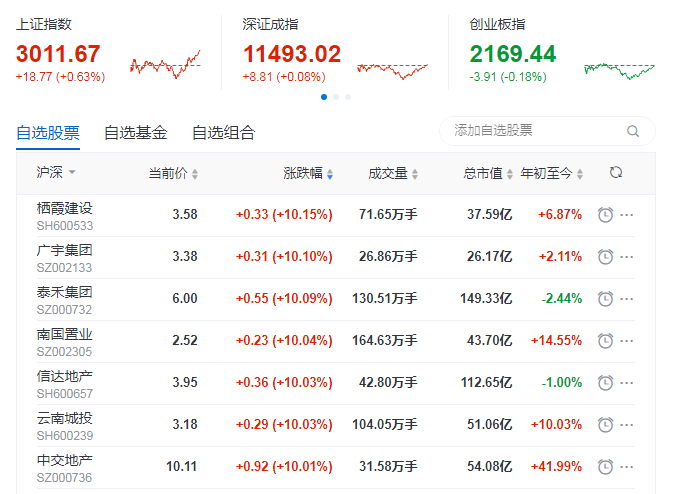Set alarm reminder for 云南城投
Viewport: 679px width, 494px height.
[605, 425]
